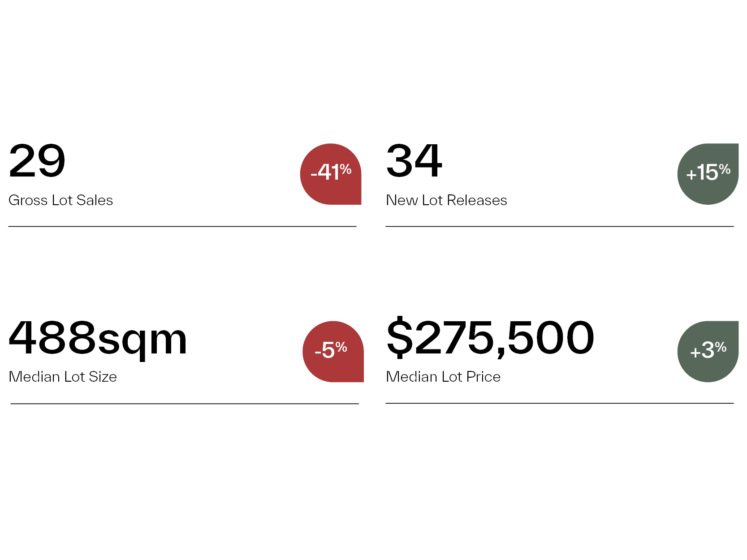This screenshot has width=747, height=560.
Task: Click the large number 29
Action: (37, 160)
